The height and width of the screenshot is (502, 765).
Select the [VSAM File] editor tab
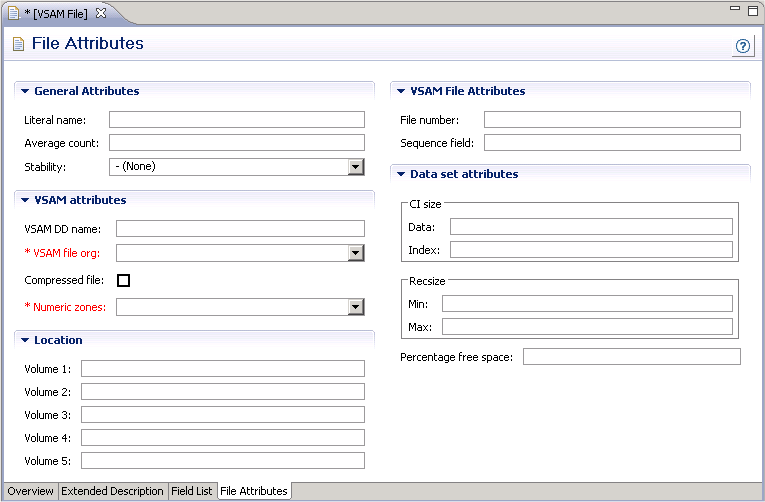pyautogui.click(x=60, y=14)
